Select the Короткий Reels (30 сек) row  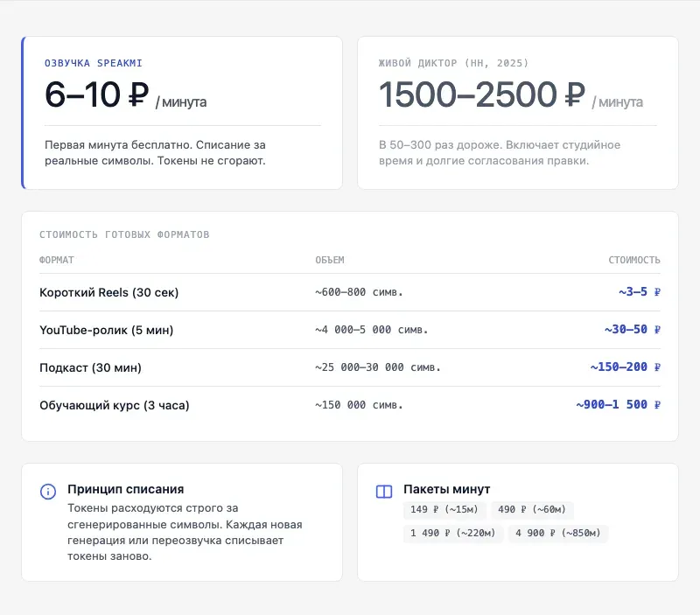tap(349, 292)
